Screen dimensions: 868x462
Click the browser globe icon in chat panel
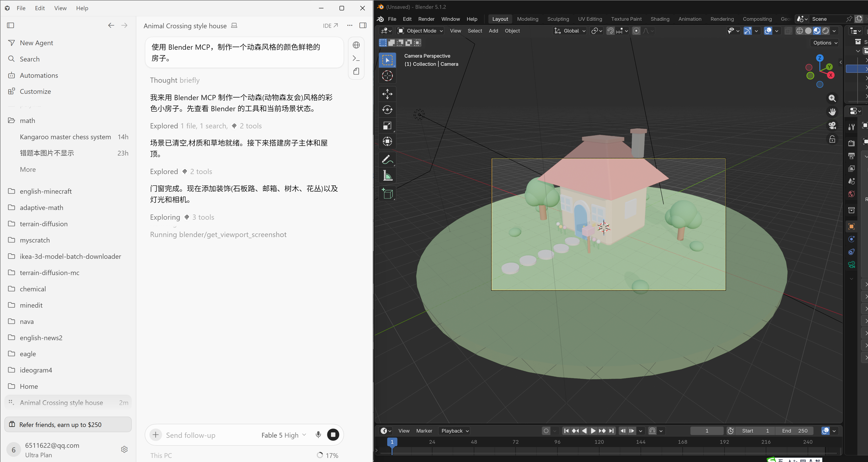coord(356,45)
